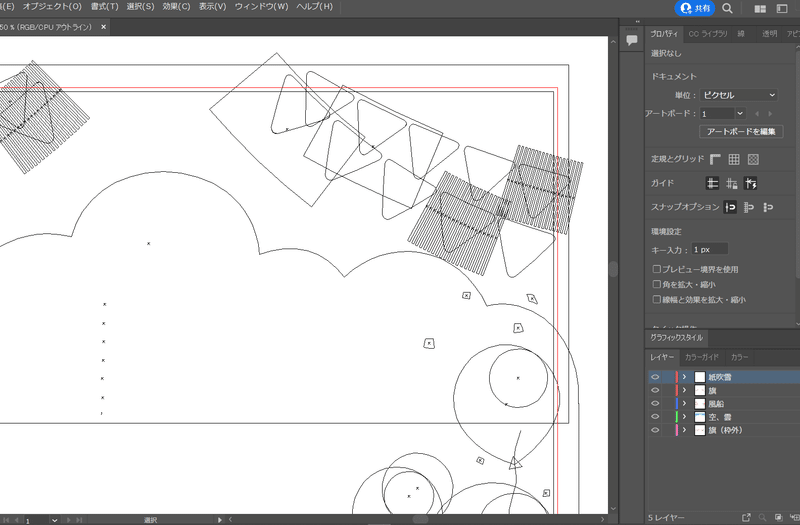Toggle the show guides icon
This screenshot has width=800, height=525.
712,183
